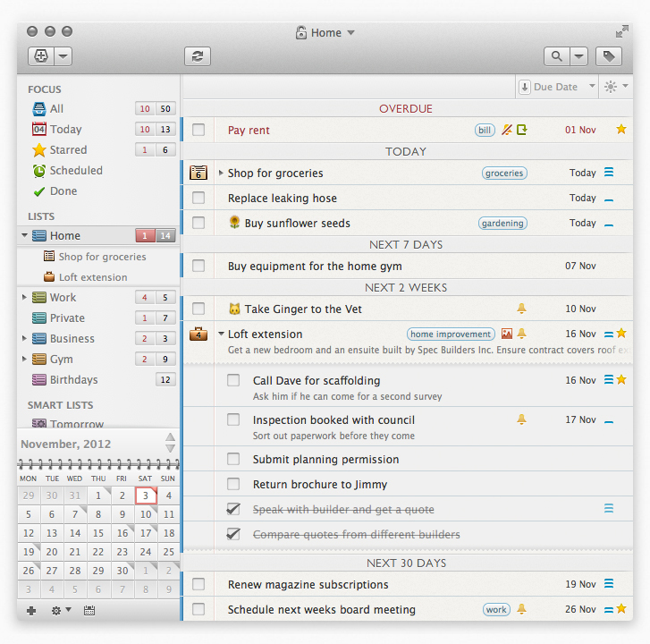Click the plus add list button at bottom
The width and height of the screenshot is (650, 644).
point(31,610)
